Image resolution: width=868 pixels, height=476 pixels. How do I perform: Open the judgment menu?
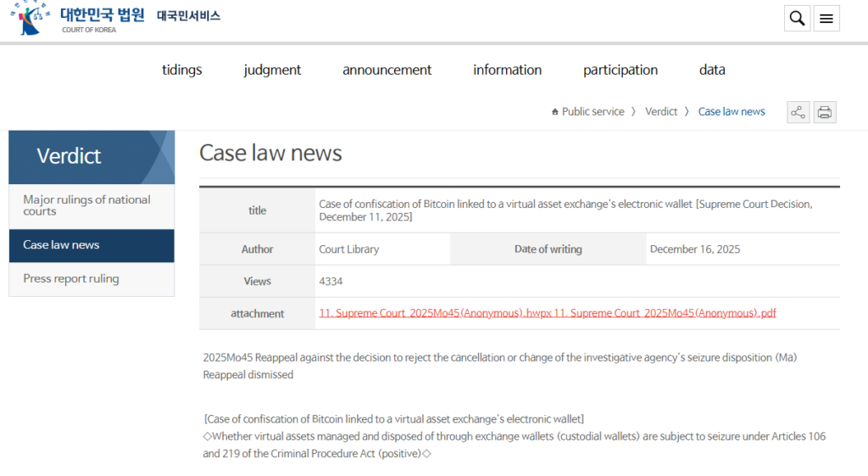[x=272, y=70]
